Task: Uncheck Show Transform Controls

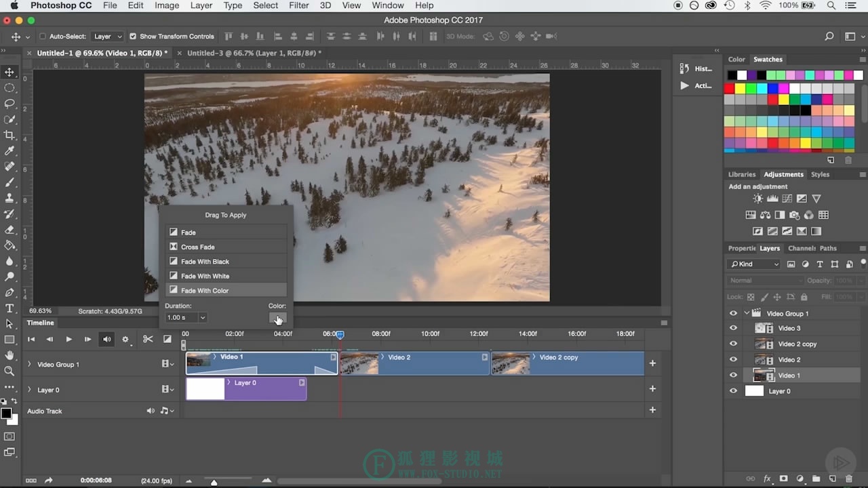Action: 133,37
